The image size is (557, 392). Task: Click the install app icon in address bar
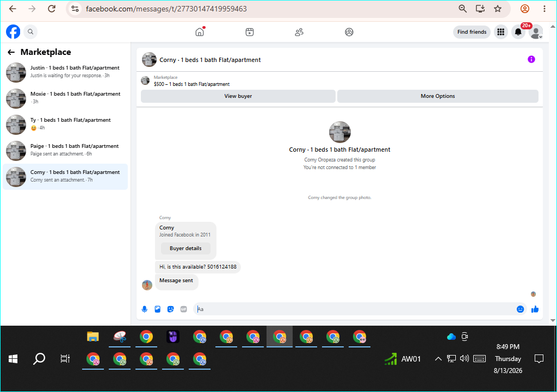click(x=480, y=9)
